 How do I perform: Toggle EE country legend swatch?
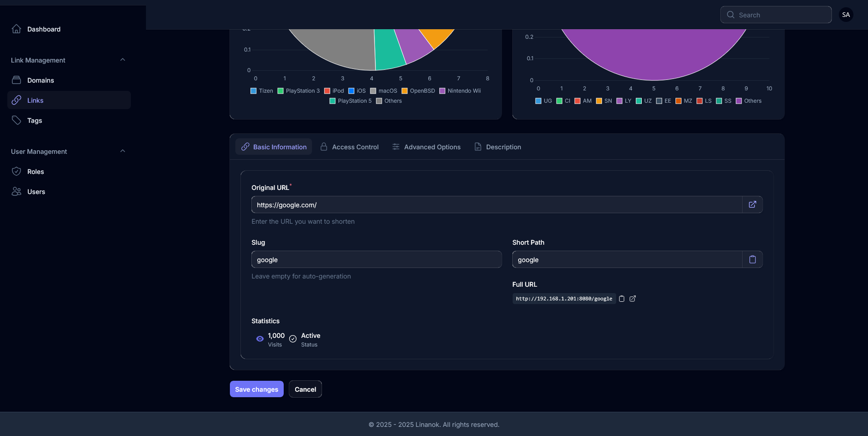[x=659, y=101]
